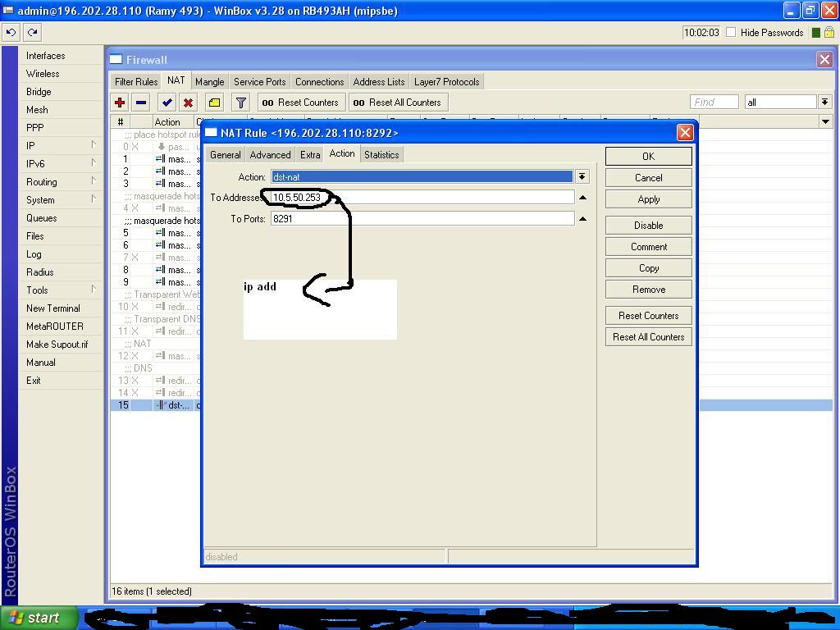Remove the NAT rule
Image resolution: width=840 pixels, height=630 pixels.
(x=647, y=289)
